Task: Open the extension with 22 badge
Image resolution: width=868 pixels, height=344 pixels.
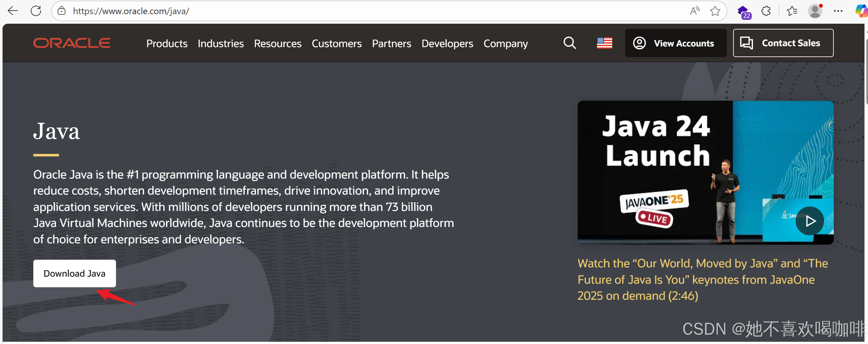Action: pos(744,12)
